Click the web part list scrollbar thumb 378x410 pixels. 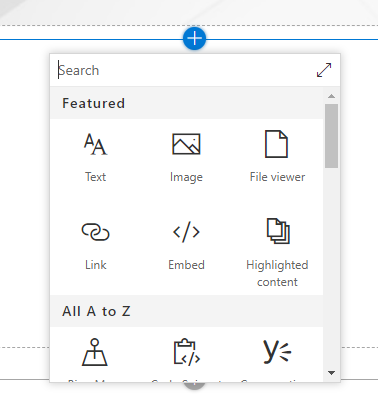pos(331,136)
